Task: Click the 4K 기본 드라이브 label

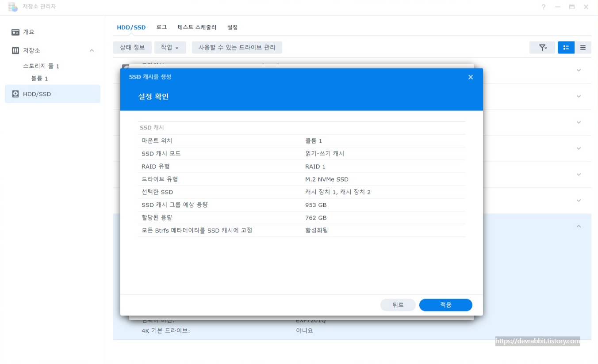Action: pyautogui.click(x=166, y=330)
